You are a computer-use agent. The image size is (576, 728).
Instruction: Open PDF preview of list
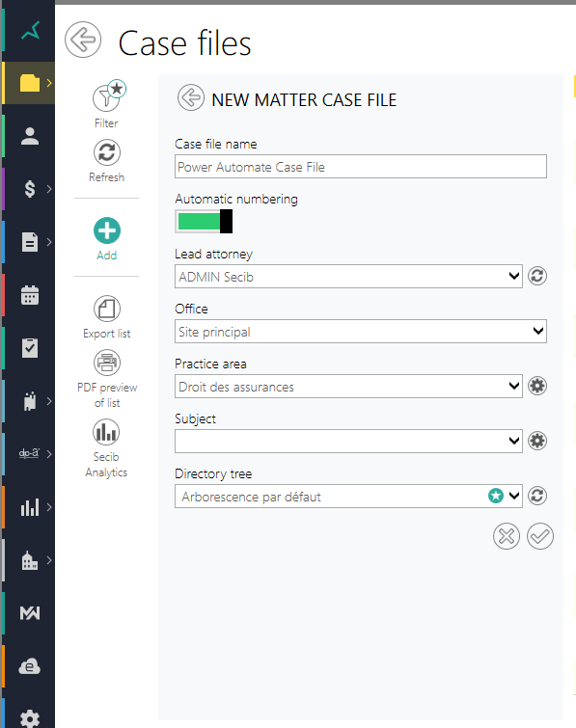[107, 379]
